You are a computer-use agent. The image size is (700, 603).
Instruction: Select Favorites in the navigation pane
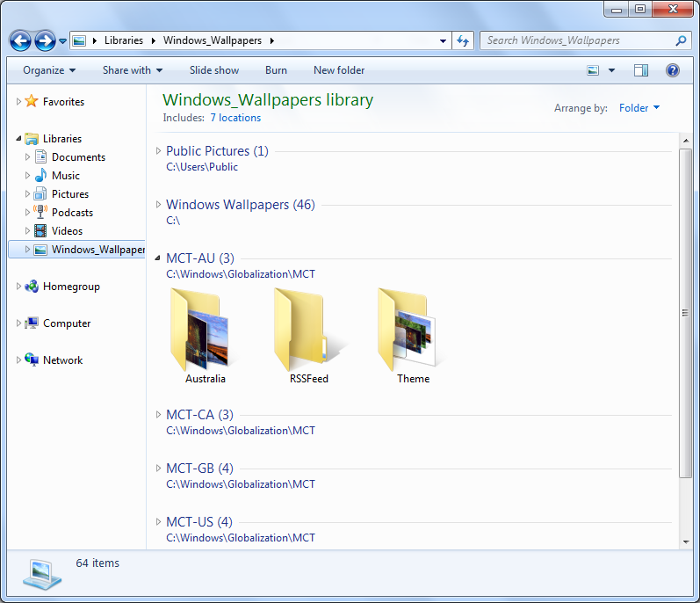point(63,102)
